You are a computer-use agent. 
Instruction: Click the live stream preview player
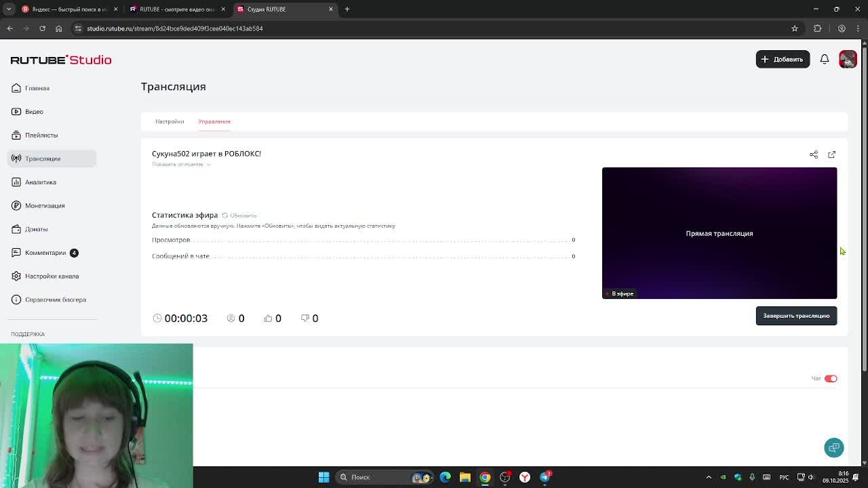tap(719, 233)
